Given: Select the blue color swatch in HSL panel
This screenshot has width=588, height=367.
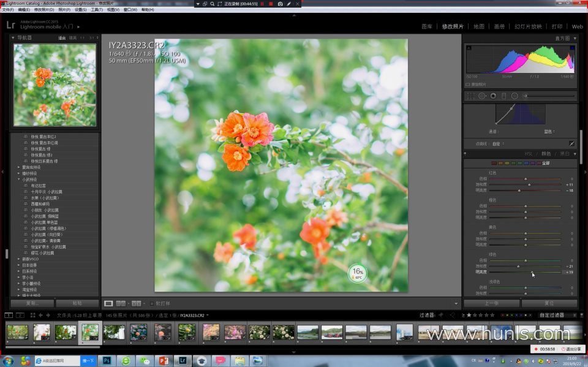Looking at the screenshot, I should click(527, 163).
